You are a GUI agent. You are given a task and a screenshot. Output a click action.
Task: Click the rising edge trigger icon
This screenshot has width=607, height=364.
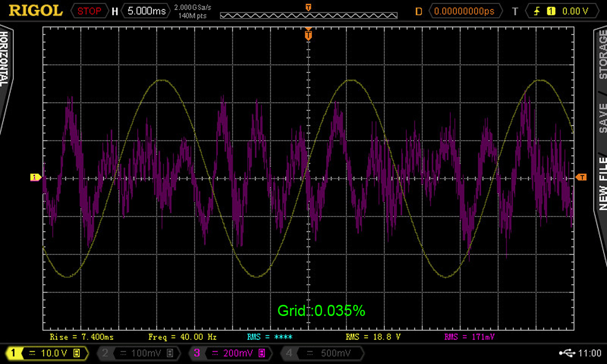(538, 11)
